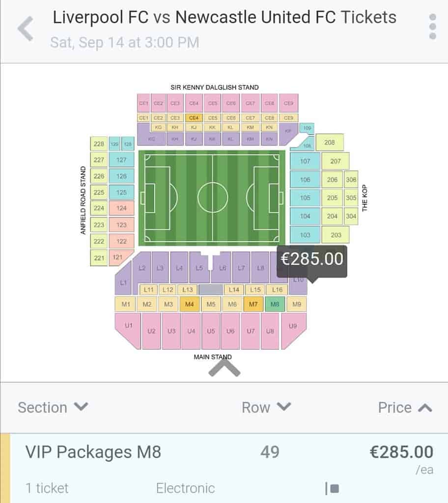Image resolution: width=448 pixels, height=503 pixels.
Task: Select the green M8 section on map
Action: click(275, 304)
